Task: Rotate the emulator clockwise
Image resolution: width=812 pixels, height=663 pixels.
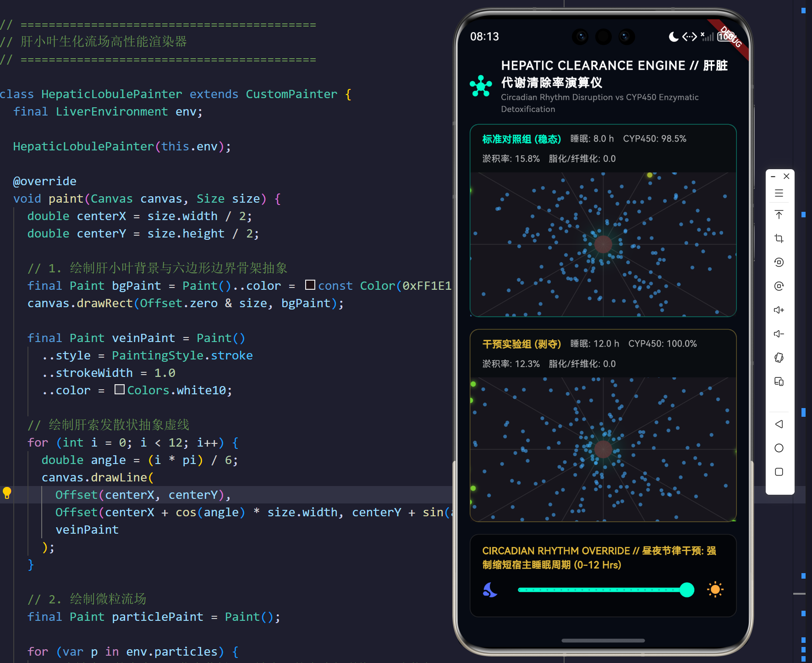Action: click(x=779, y=286)
